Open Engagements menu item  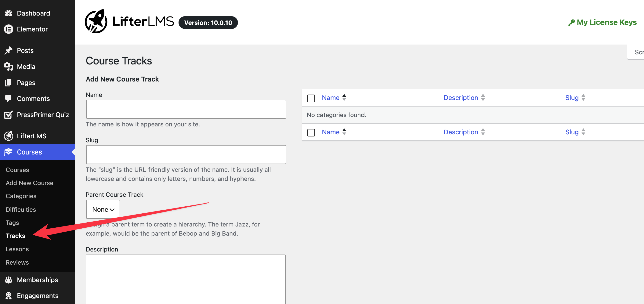(38, 296)
